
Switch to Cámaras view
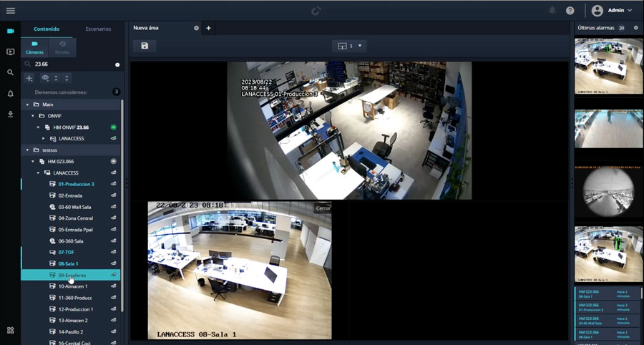click(34, 48)
